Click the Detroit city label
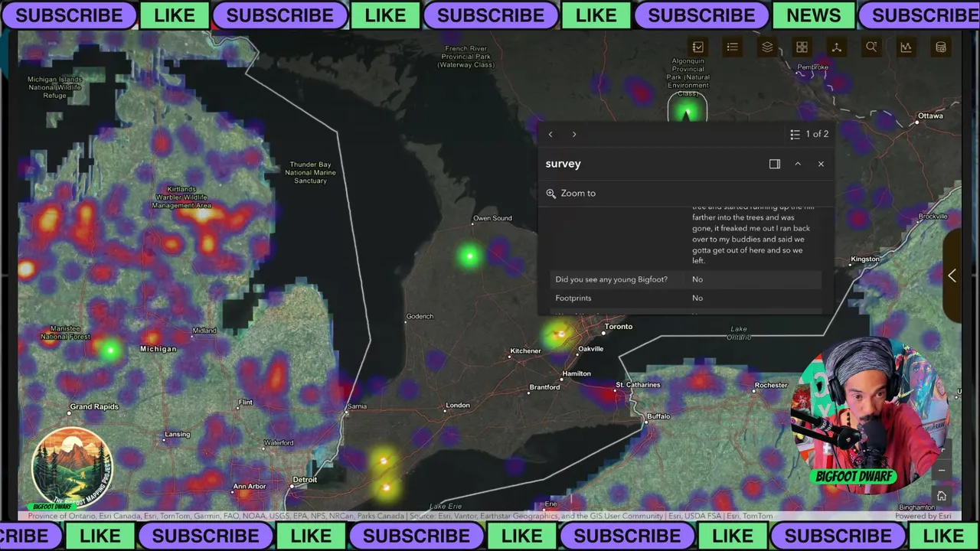Viewport: 980px width, 551px height. 305,480
